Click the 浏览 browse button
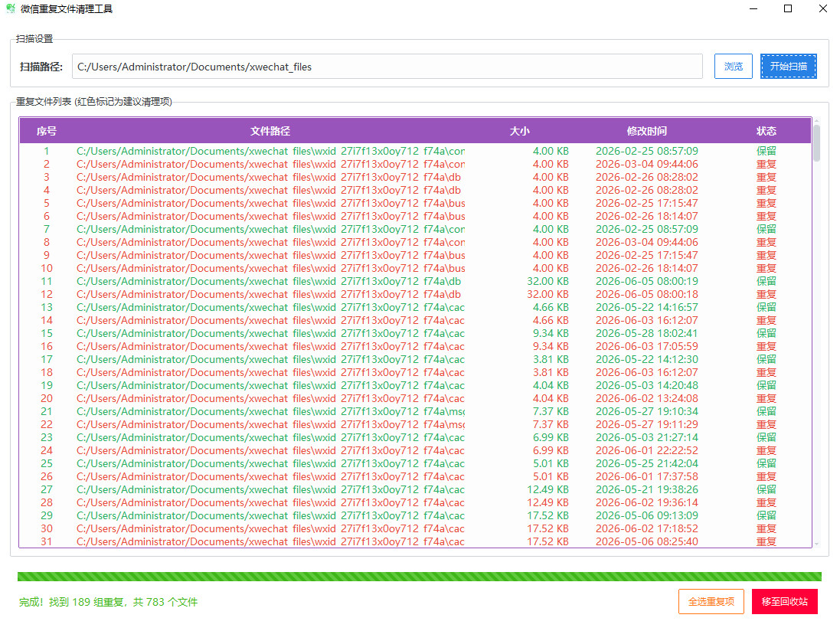This screenshot has height=631, width=840. pyautogui.click(x=733, y=67)
